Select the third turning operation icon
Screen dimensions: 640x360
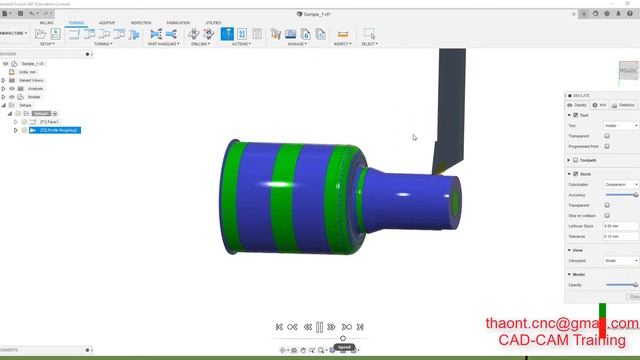coord(104,34)
